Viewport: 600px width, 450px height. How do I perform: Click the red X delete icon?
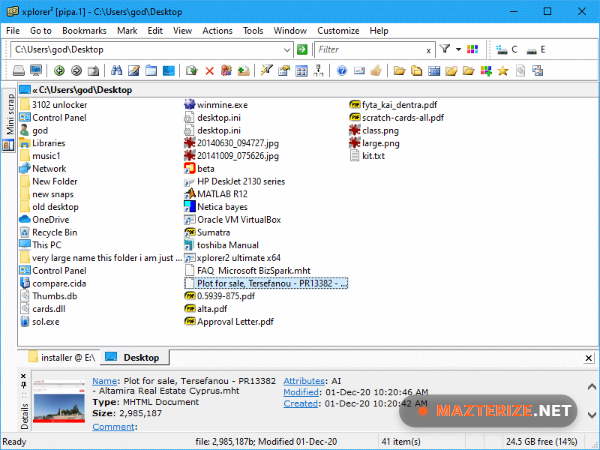[209, 71]
